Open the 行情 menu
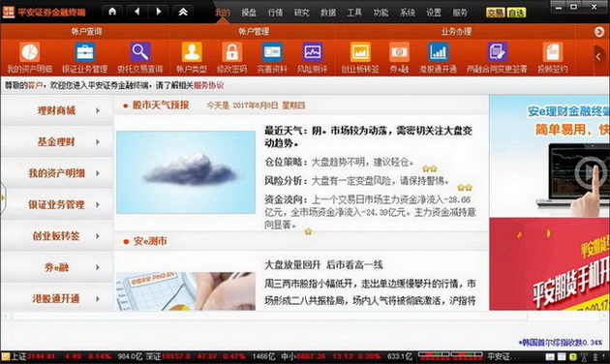610x364 pixels. tap(275, 13)
